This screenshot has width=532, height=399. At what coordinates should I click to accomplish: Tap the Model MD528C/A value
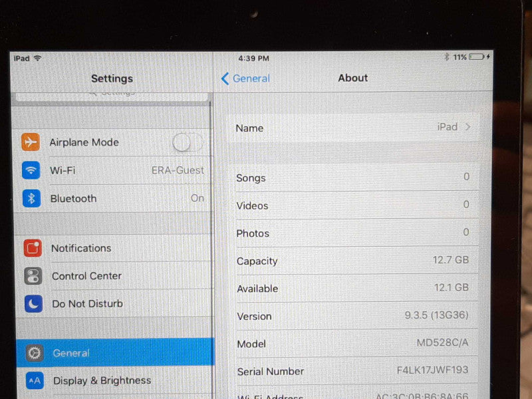click(x=442, y=342)
